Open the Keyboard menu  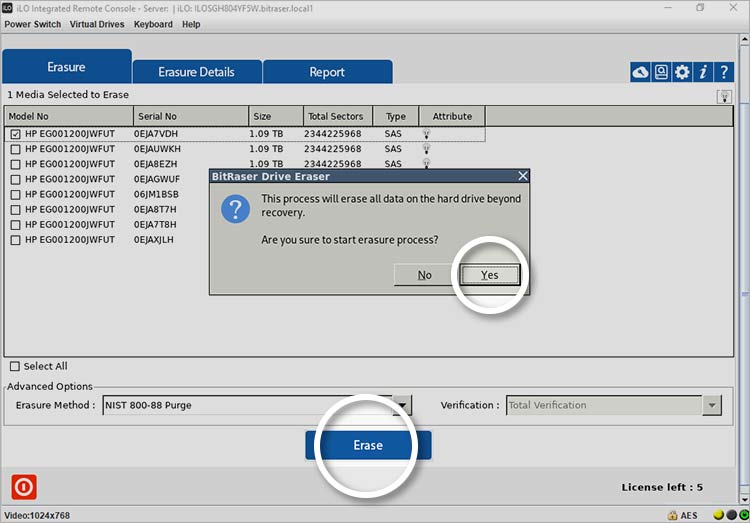153,24
